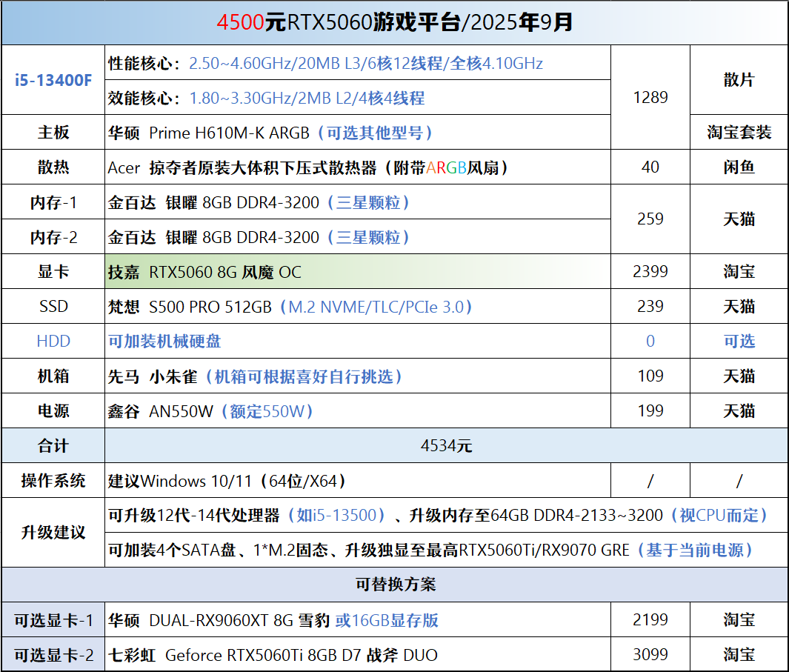Viewport: 789px width, 672px height.
Task: Select "淘宝" in the 可选显卡-2 row
Action: tap(739, 654)
